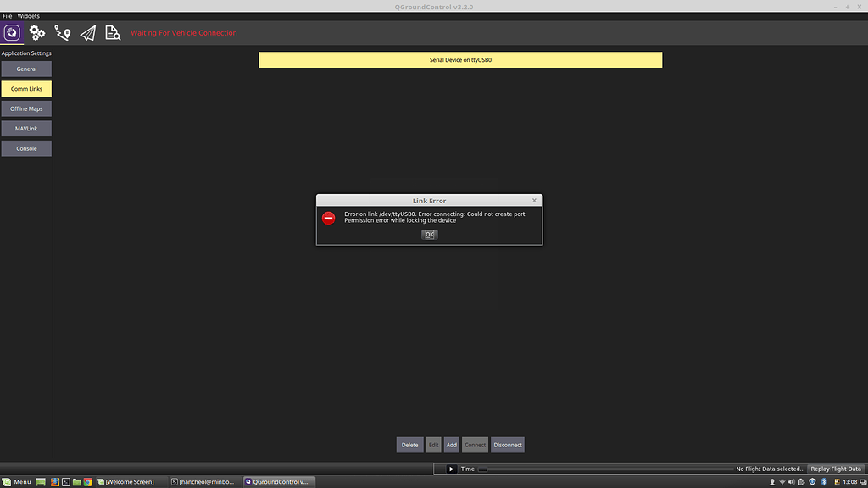Screen dimensions: 868x488
Task: Switch to the Offline Maps section
Action: [x=26, y=108]
